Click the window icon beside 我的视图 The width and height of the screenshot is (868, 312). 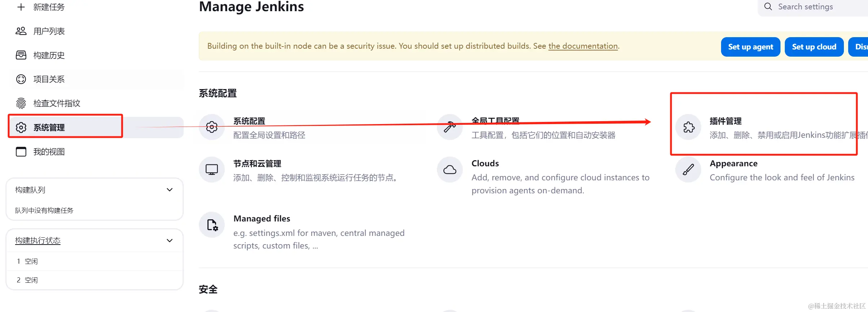[21, 151]
